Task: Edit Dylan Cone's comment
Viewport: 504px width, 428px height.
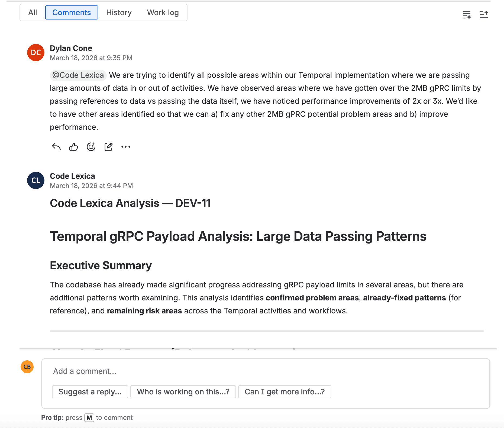Action: point(108,147)
